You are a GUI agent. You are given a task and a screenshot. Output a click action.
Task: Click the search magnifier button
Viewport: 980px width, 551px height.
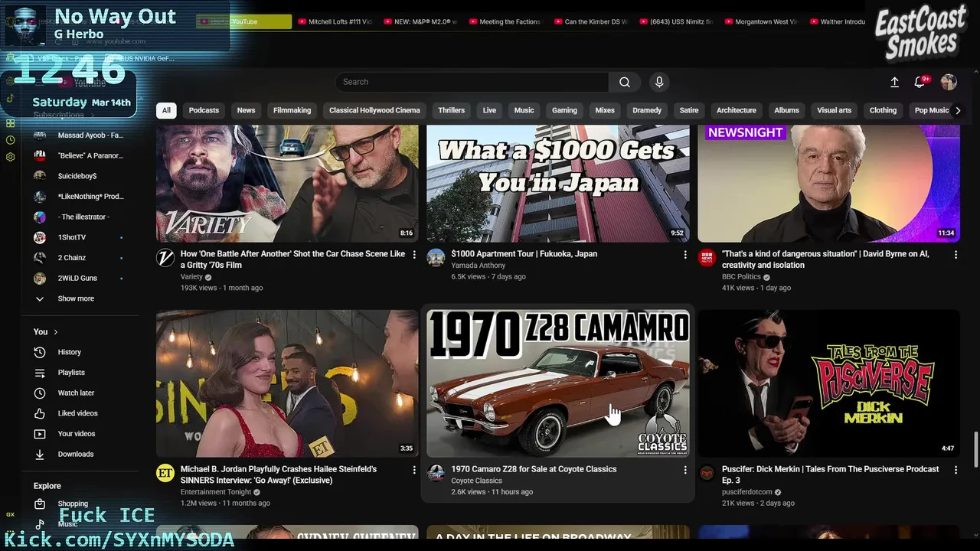[x=625, y=82]
